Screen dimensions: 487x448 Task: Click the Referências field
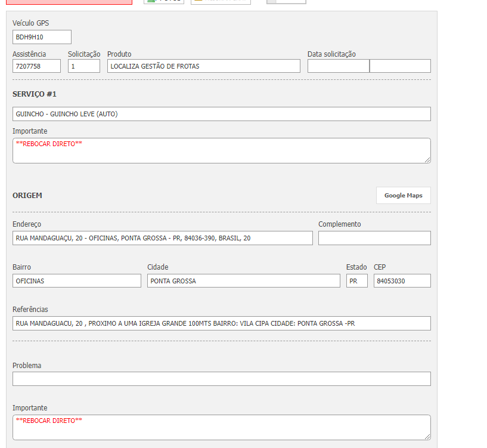[221, 323]
